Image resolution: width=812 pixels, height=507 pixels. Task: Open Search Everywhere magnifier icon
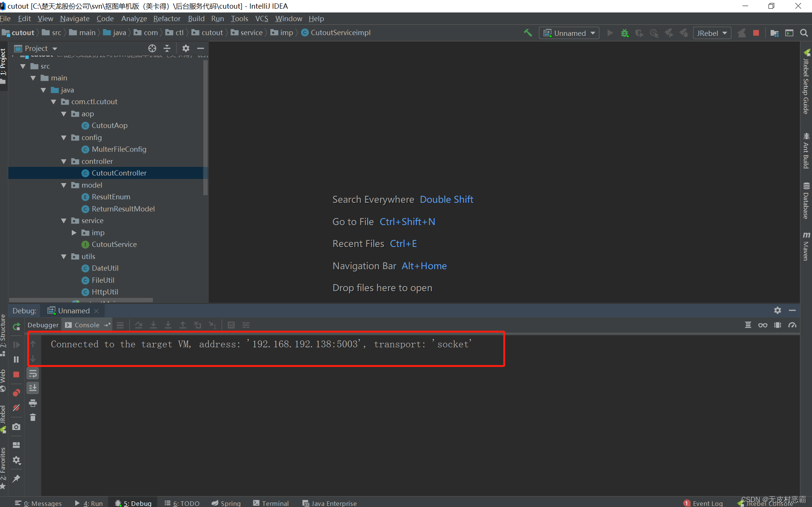click(804, 33)
